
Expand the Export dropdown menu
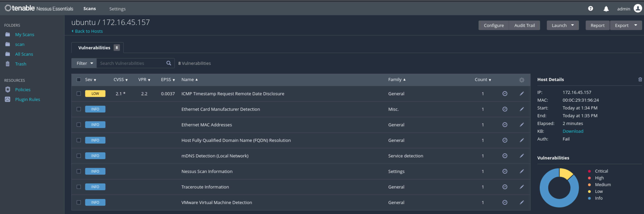tap(635, 25)
